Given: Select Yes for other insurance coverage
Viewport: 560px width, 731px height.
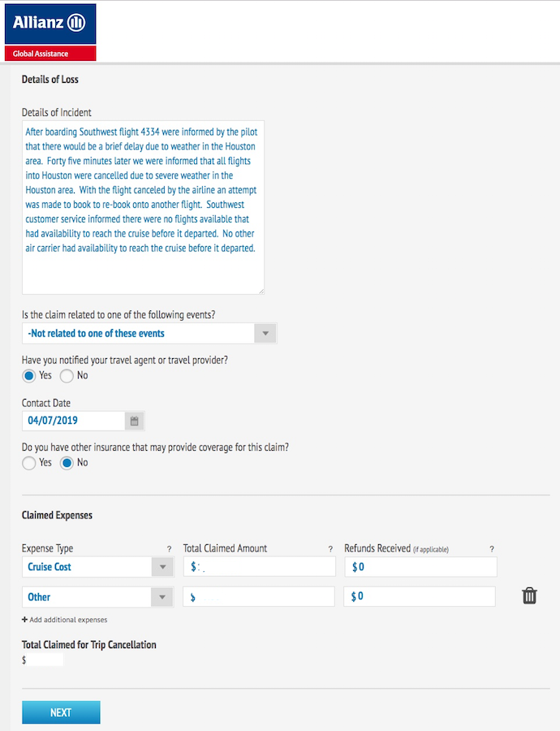Looking at the screenshot, I should pos(29,463).
